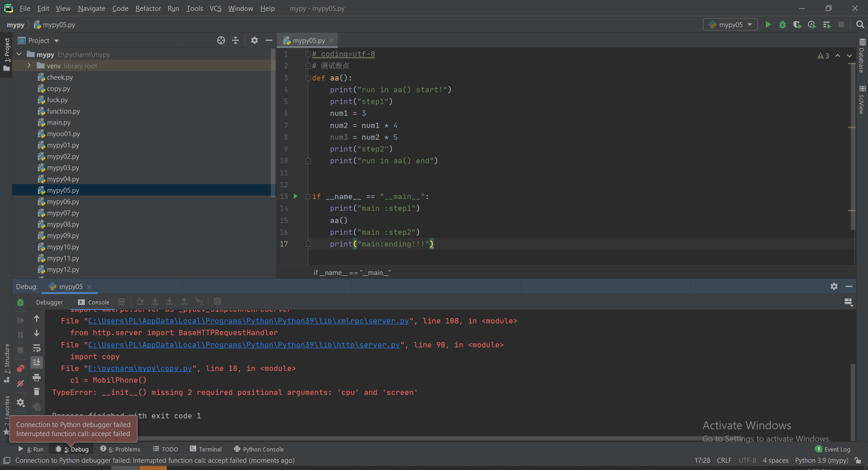This screenshot has width=868, height=470.
Task: Toggle the 2: Favorites side panel
Action: [x=6, y=415]
